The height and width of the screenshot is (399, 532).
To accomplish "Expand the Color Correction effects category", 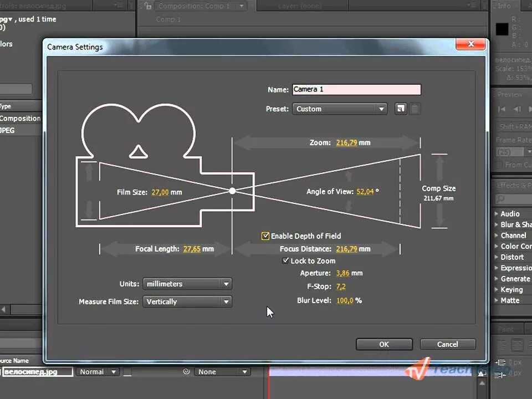I will [497, 246].
